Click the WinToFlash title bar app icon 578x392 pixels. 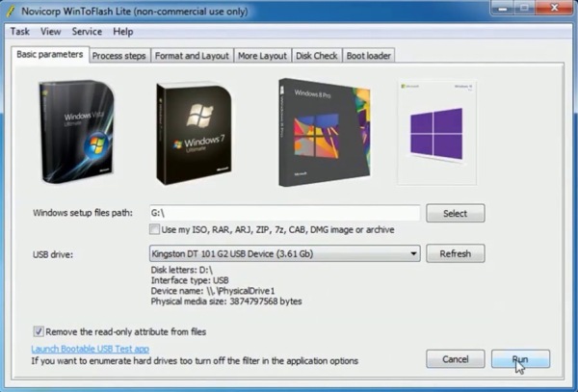(11, 12)
